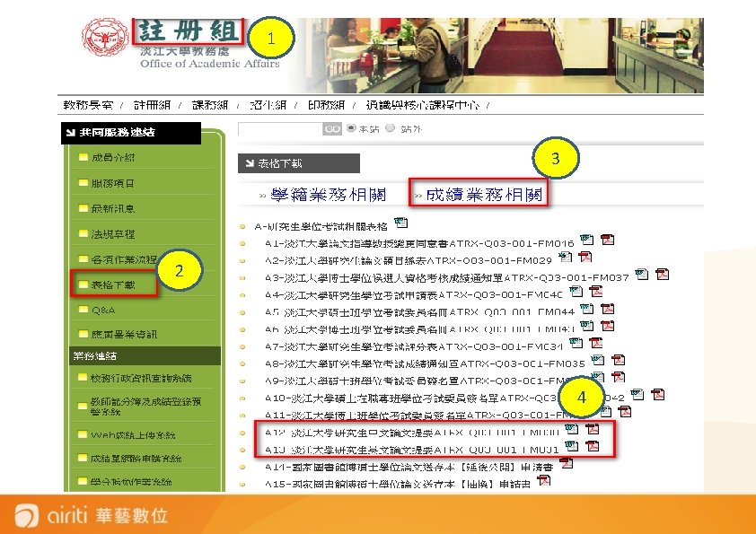This screenshot has width=756, height=534.
Task: Open 表格下載 in the sidebar
Action: point(113,285)
